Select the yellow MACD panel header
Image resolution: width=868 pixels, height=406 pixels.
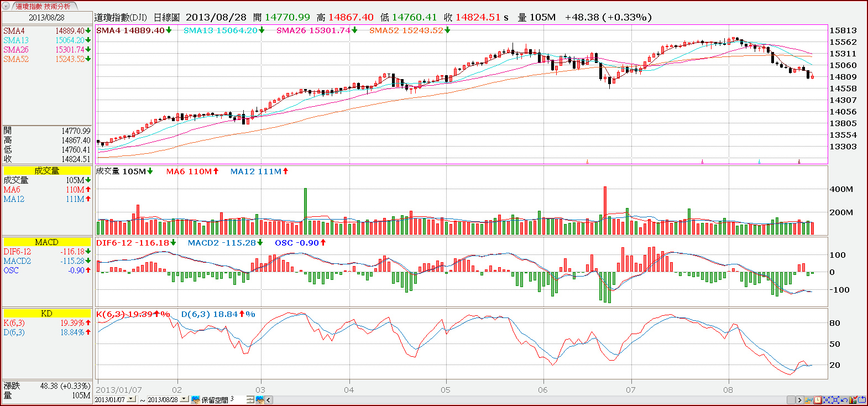pyautogui.click(x=46, y=242)
